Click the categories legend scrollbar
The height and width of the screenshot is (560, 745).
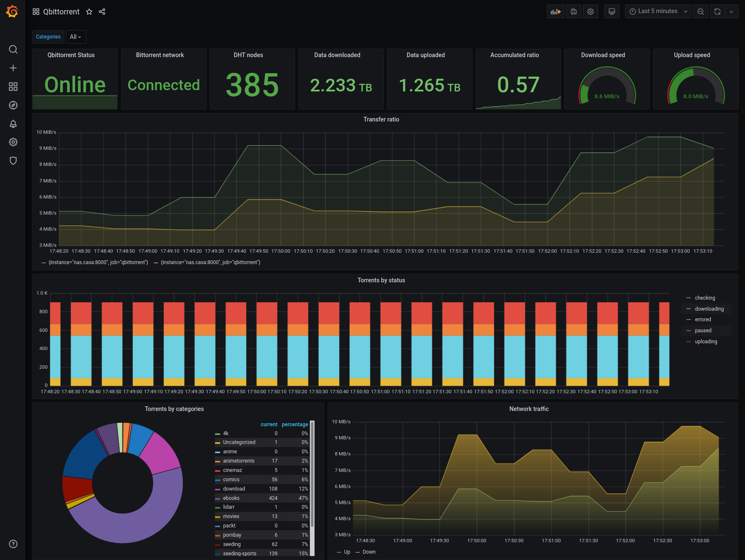click(312, 474)
